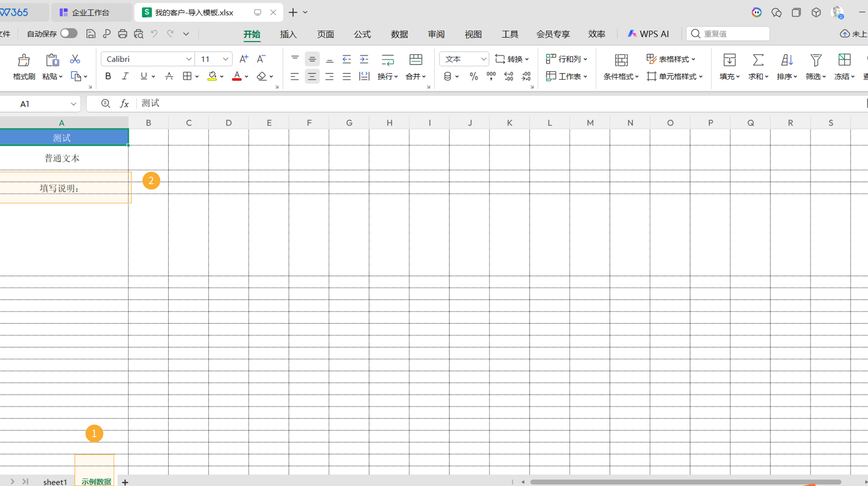Screen dimensions: 868x486
Task: Increase font size with A+ icon
Action: [244, 59]
